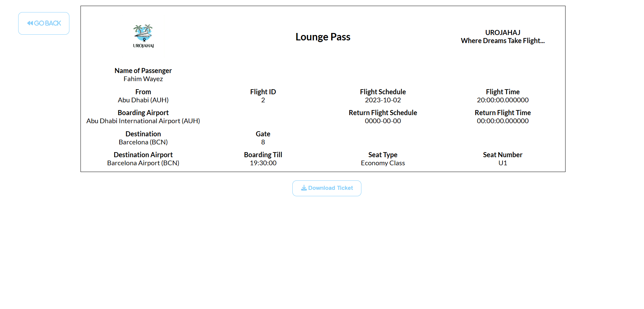644x309 pixels.
Task: Click the Download Ticket button
Action: [327, 188]
